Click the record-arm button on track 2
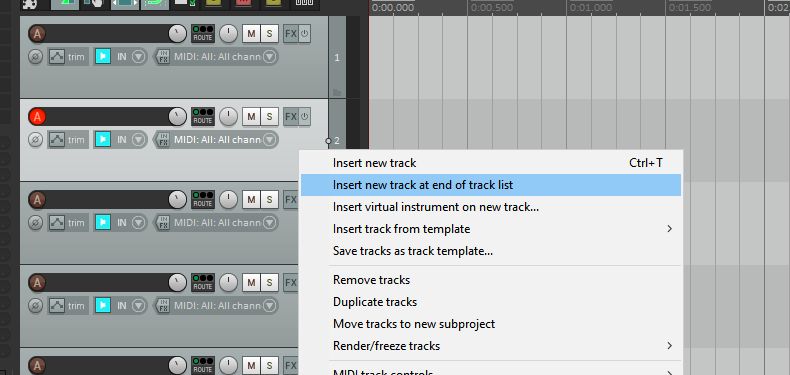 (x=37, y=117)
